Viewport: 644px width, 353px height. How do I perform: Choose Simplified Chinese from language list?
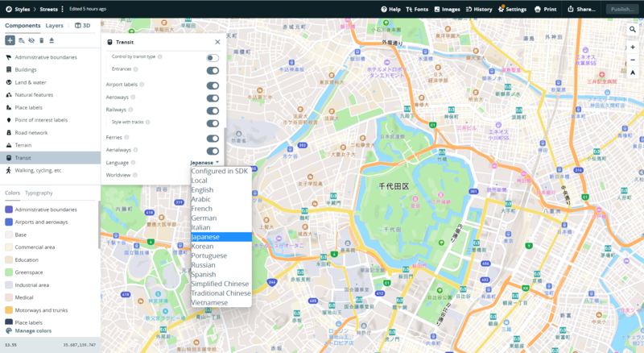221,284
